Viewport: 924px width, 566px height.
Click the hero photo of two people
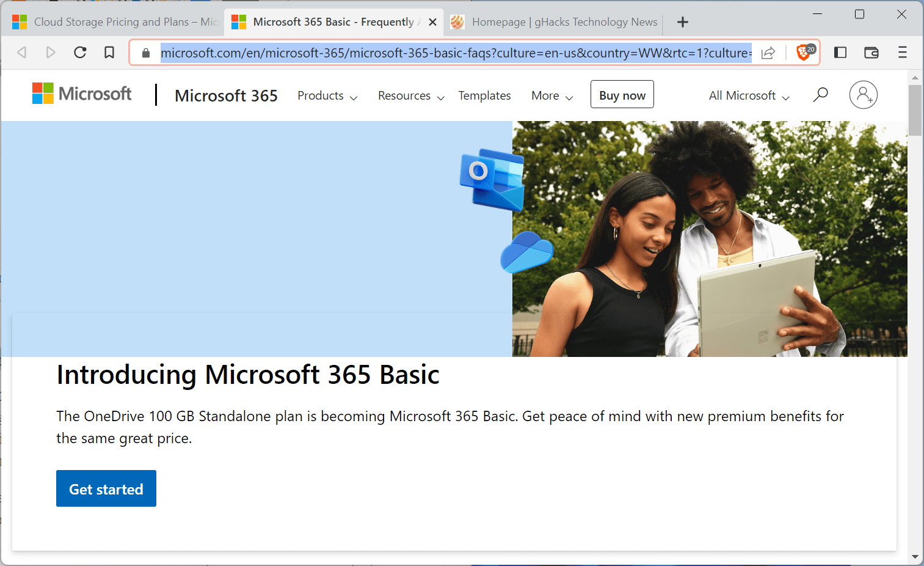click(710, 238)
